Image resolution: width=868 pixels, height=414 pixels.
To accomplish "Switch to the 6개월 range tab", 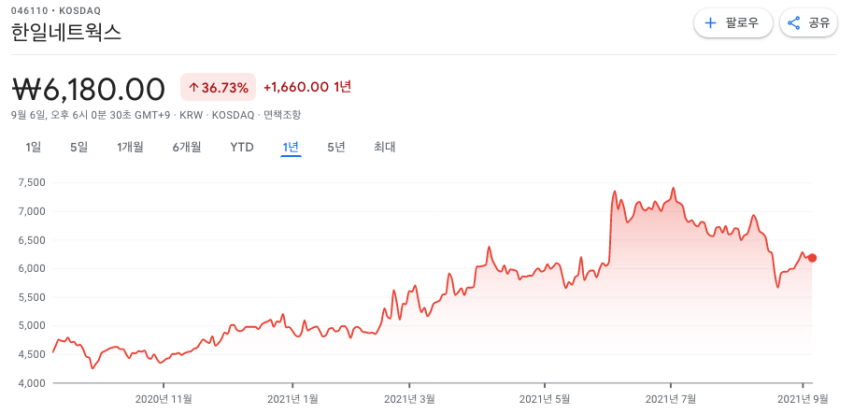I will coord(187,148).
